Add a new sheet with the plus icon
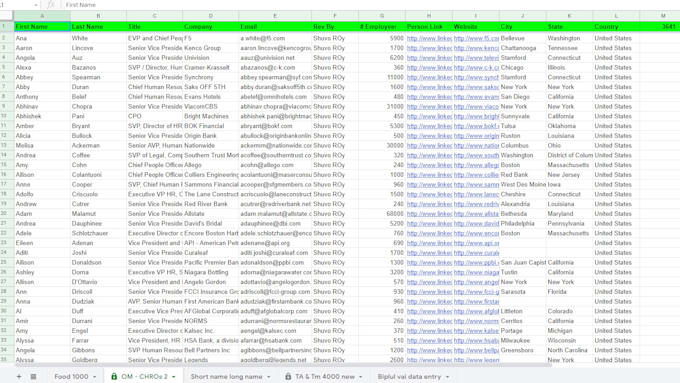Screen dimensions: 680x383 [19, 376]
